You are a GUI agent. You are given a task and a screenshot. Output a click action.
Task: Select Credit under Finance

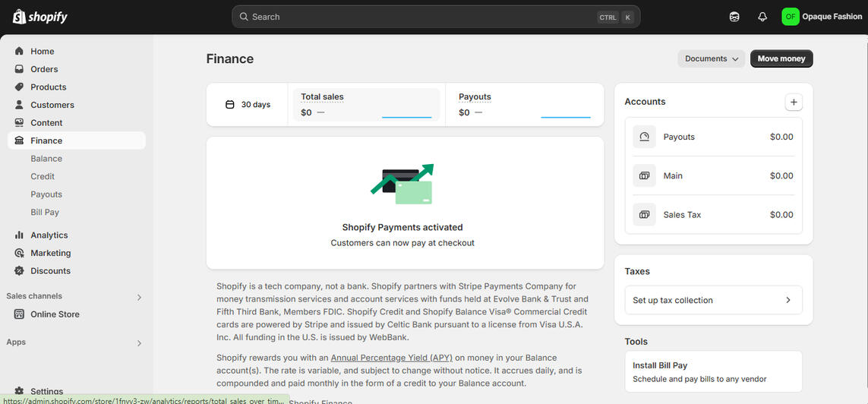(x=43, y=176)
